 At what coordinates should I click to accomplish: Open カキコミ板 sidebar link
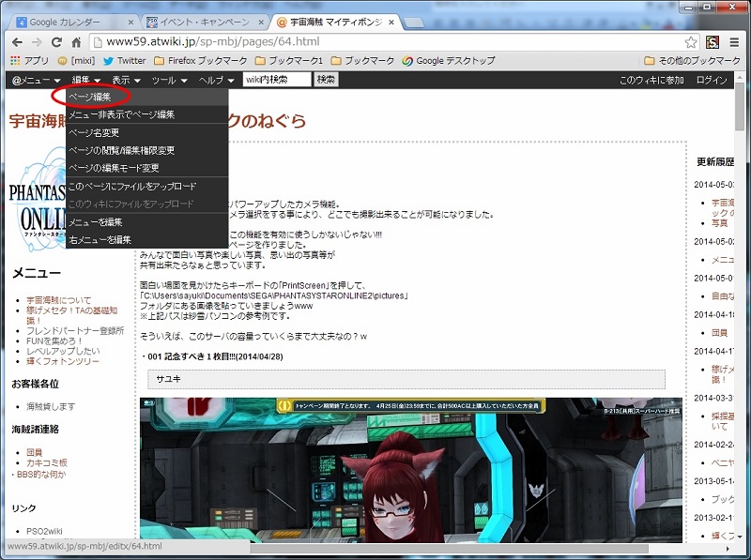pyautogui.click(x=47, y=462)
